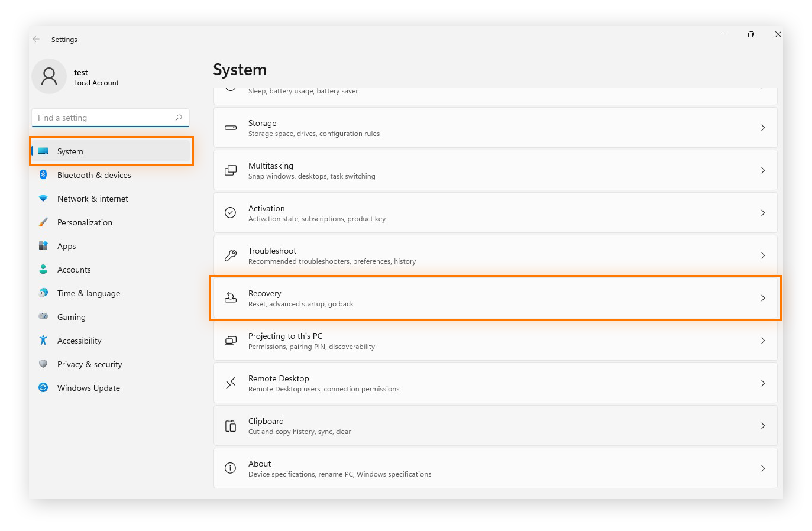This screenshot has height=531, width=812.
Task: Expand Multitasking via the right chevron
Action: 763,170
